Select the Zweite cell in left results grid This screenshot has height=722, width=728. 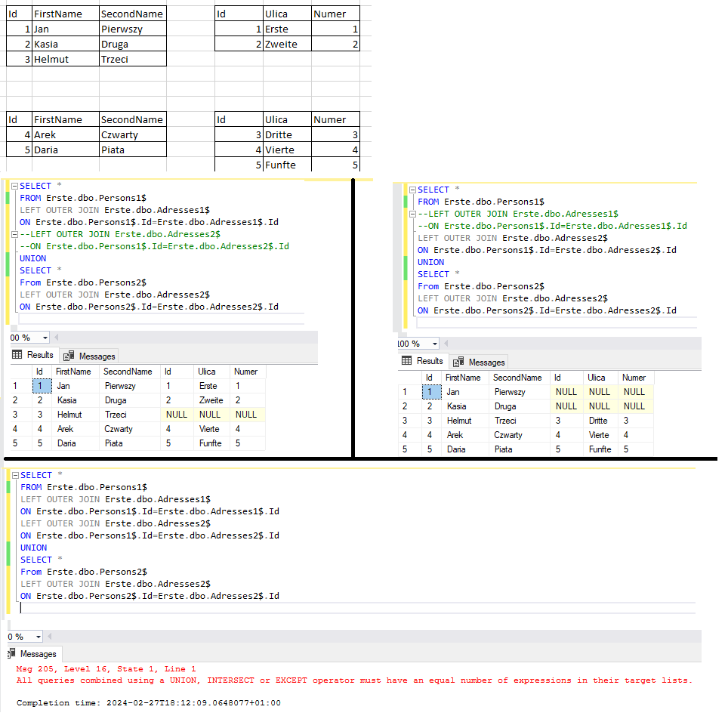pyautogui.click(x=211, y=401)
